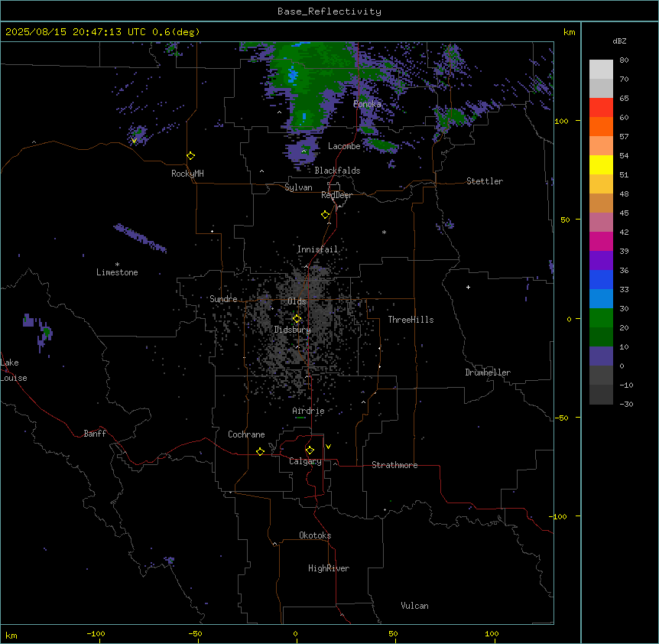Viewport: 659px width, 644px height.
Task: Select the RedDeer city label
Action: pyautogui.click(x=336, y=195)
